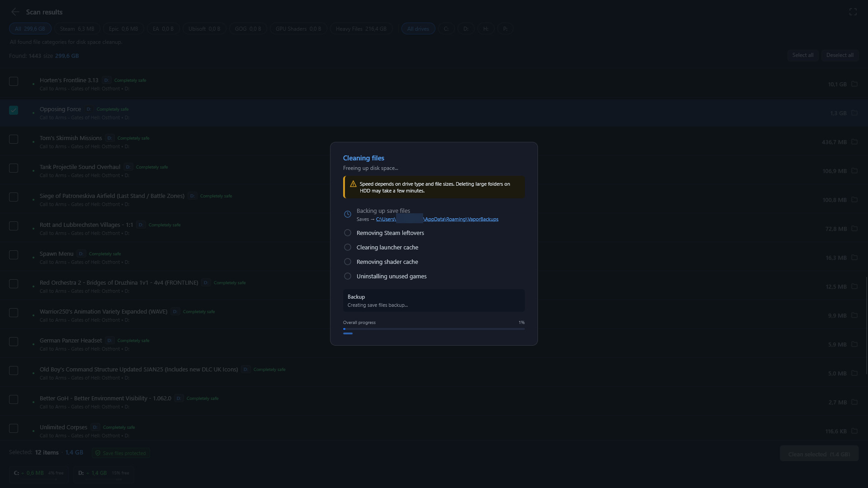Select the GPU Shaders filter tab
Image resolution: width=868 pixels, height=488 pixels.
298,28
